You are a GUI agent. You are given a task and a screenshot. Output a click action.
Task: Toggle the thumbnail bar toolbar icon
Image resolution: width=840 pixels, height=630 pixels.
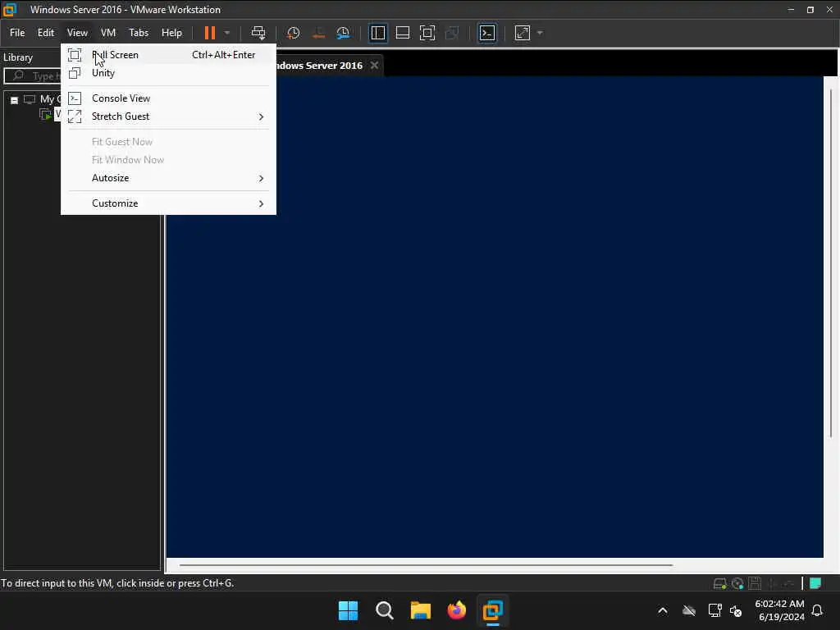pos(402,33)
